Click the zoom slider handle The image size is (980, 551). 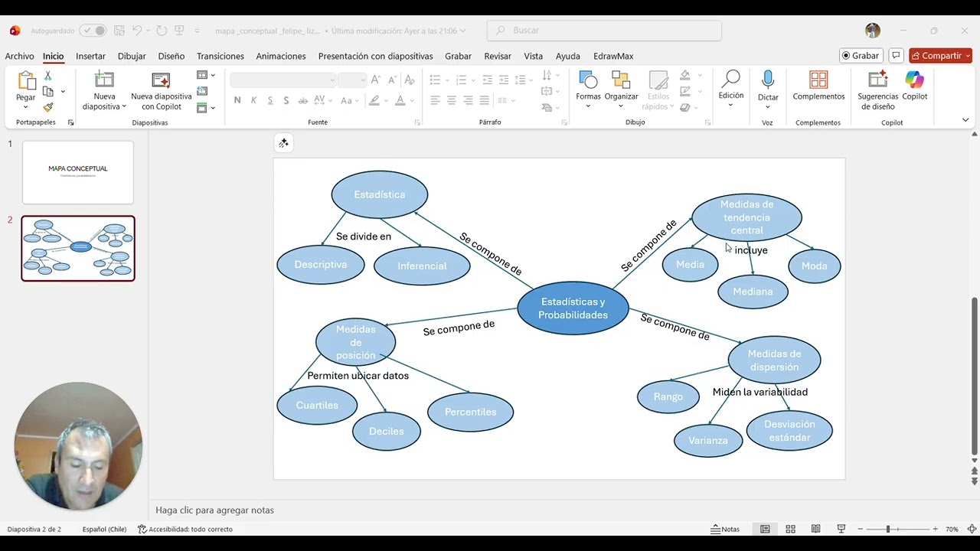coord(888,529)
